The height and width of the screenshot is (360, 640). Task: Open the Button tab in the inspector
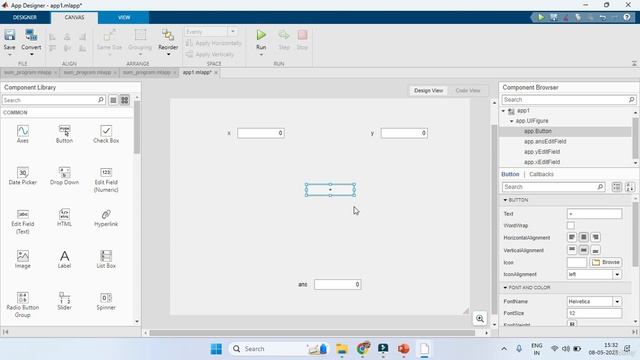pos(510,174)
